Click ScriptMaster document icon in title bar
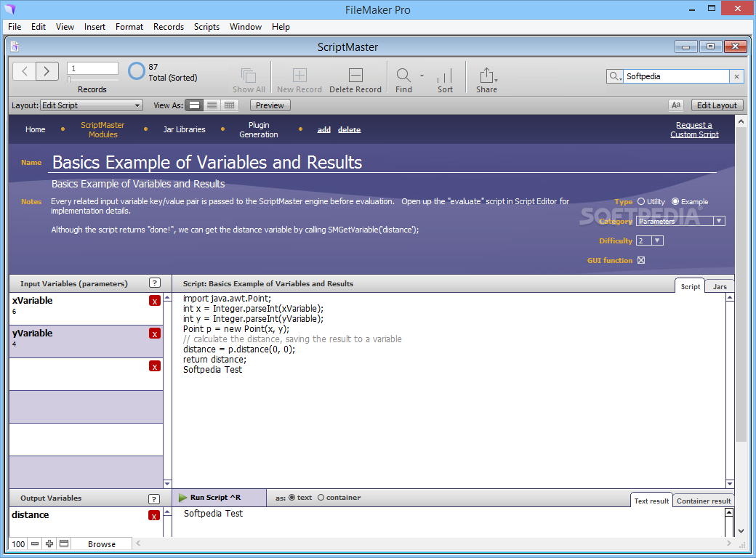The image size is (756, 558). [x=15, y=46]
